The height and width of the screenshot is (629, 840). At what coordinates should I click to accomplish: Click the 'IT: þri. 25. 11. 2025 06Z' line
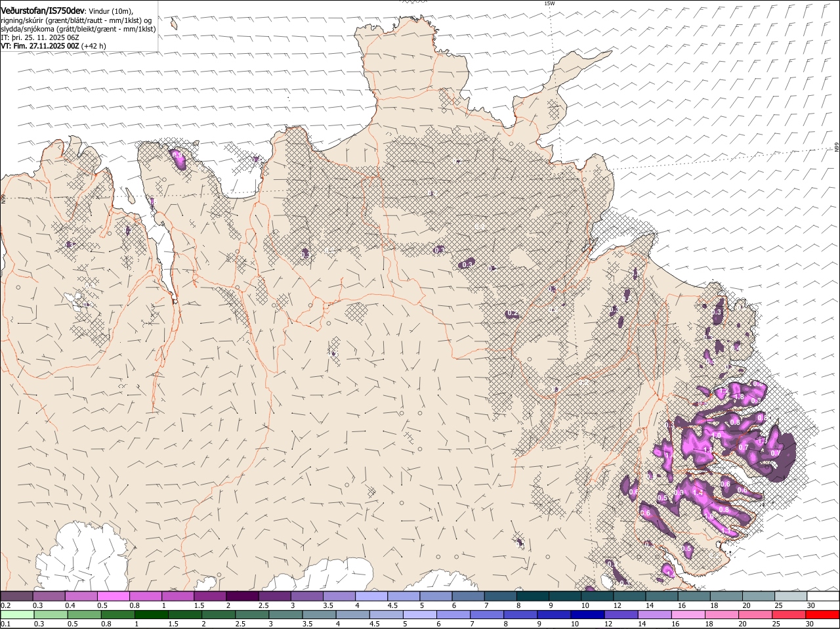coord(39,37)
